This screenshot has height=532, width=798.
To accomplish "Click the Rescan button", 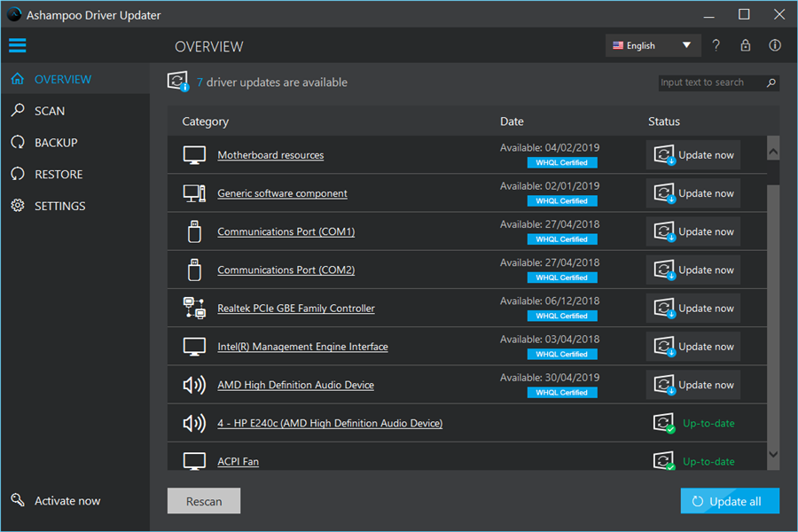I will point(203,500).
